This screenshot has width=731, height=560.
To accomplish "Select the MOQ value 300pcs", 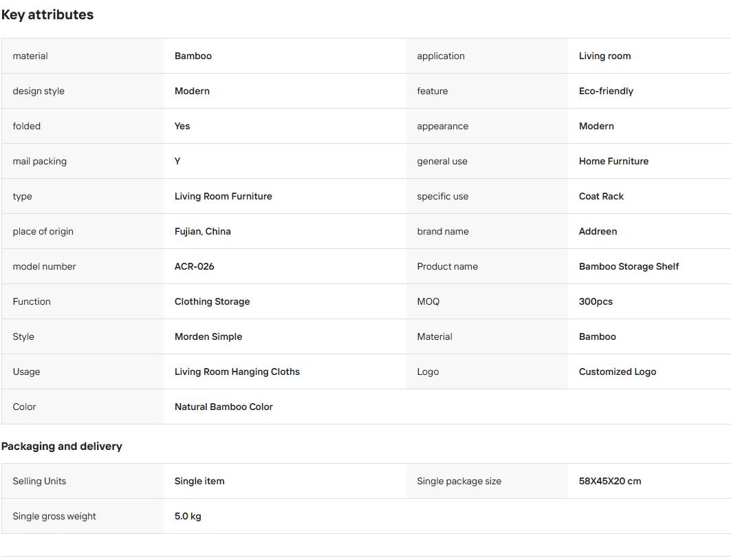I will (x=596, y=302).
